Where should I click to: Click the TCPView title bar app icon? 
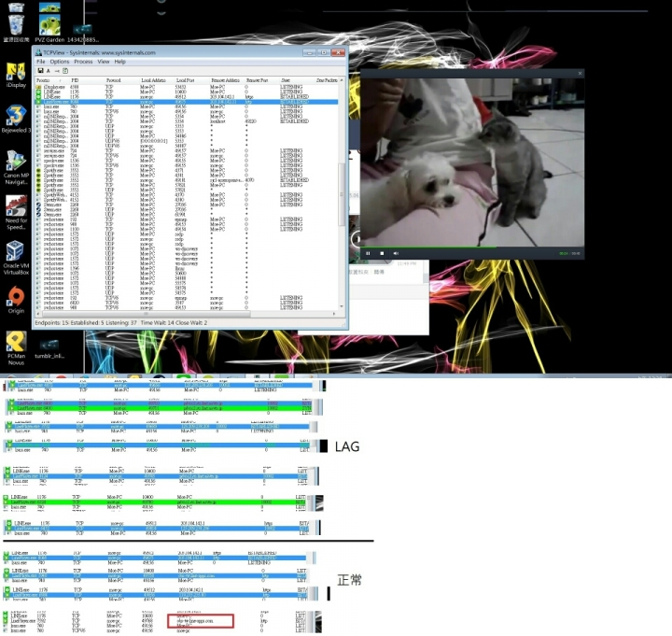pos(38,52)
